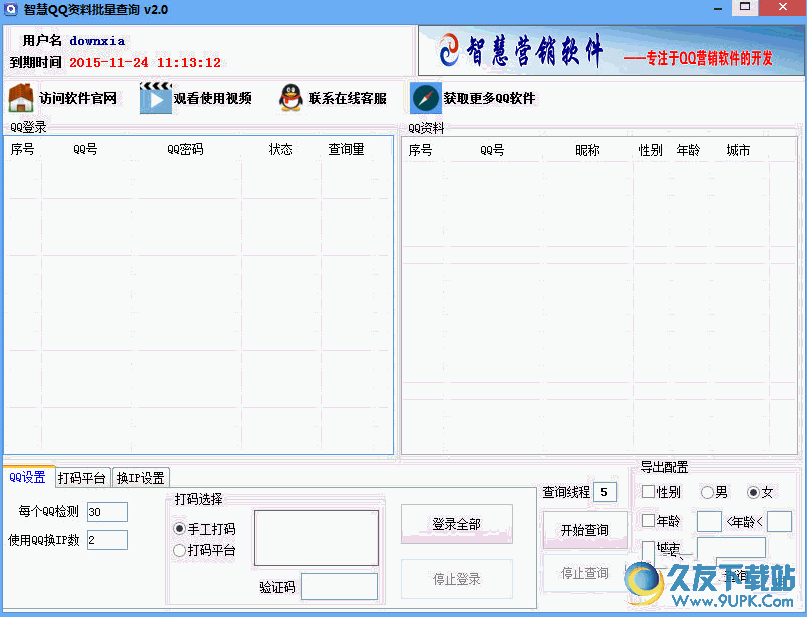Viewport: 807px width, 617px height.
Task: Click city filter input field
Action: tap(731, 548)
